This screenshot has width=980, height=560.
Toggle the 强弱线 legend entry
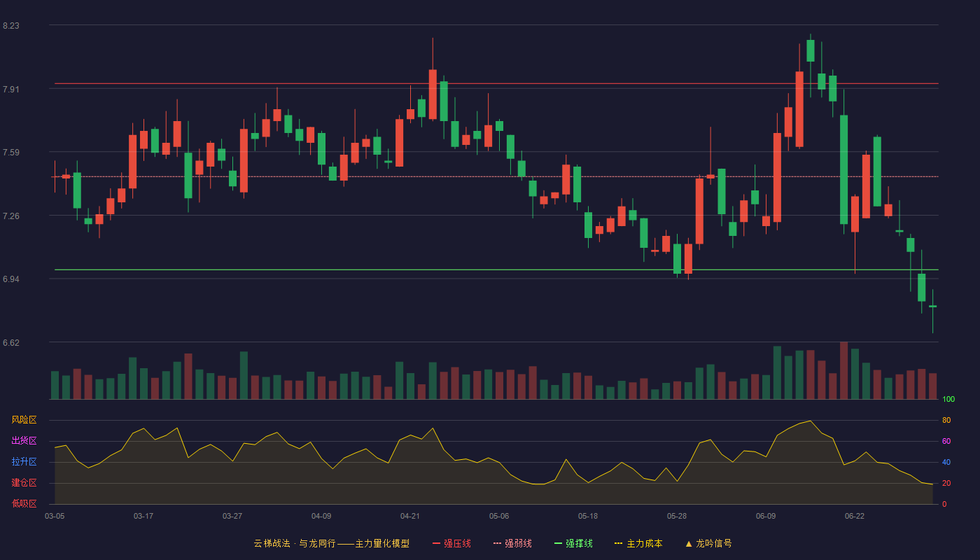(512, 543)
